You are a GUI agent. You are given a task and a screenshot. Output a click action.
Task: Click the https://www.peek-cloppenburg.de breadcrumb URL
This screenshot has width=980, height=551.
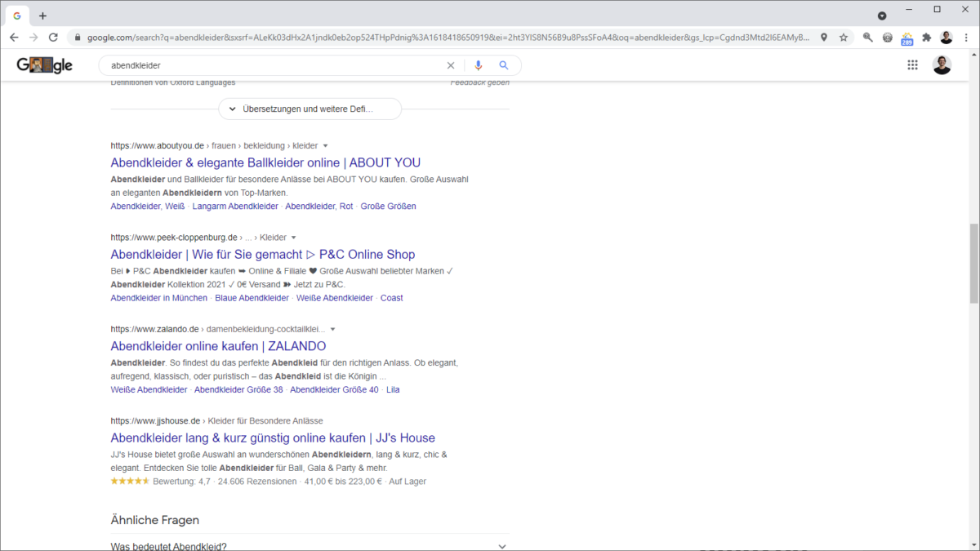click(174, 238)
